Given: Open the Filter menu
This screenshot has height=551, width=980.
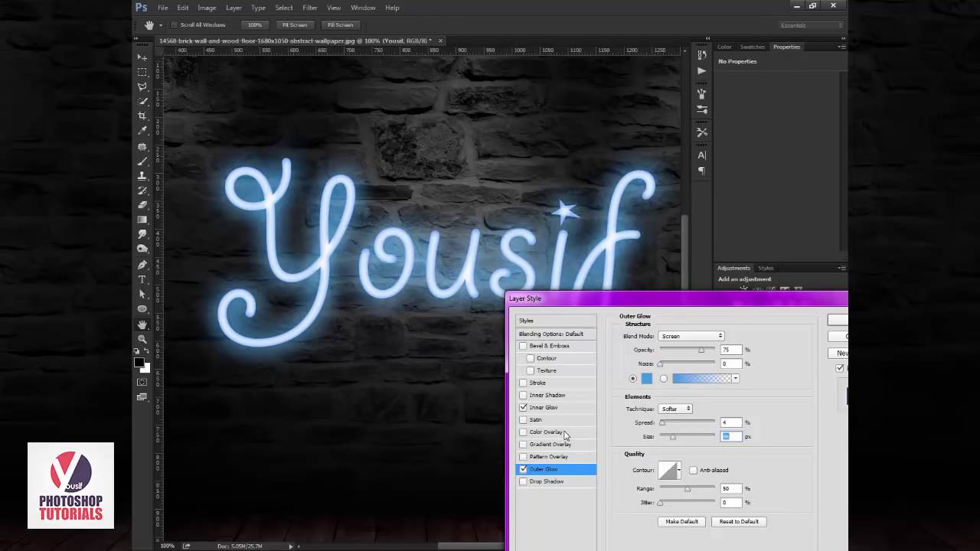Looking at the screenshot, I should coord(309,8).
